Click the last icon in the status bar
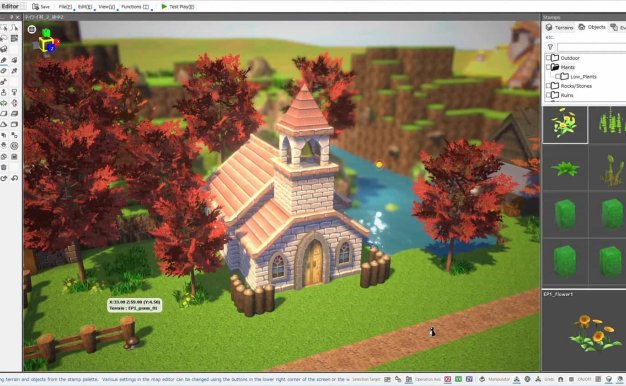 click(x=619, y=379)
